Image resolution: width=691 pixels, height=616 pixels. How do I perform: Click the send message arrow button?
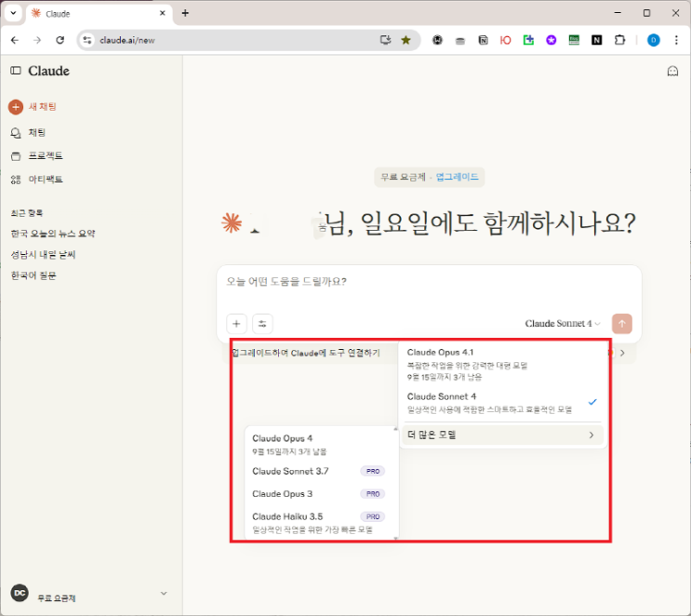click(x=622, y=324)
